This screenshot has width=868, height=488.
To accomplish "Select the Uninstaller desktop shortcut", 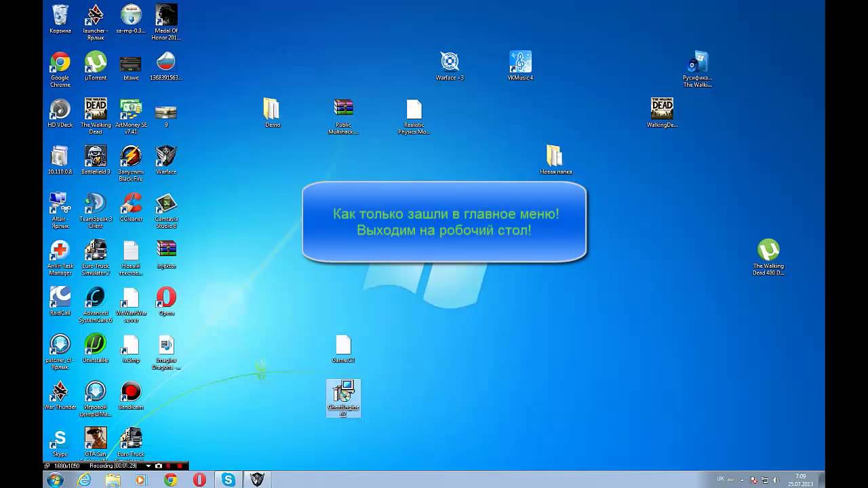I will pyautogui.click(x=96, y=348).
